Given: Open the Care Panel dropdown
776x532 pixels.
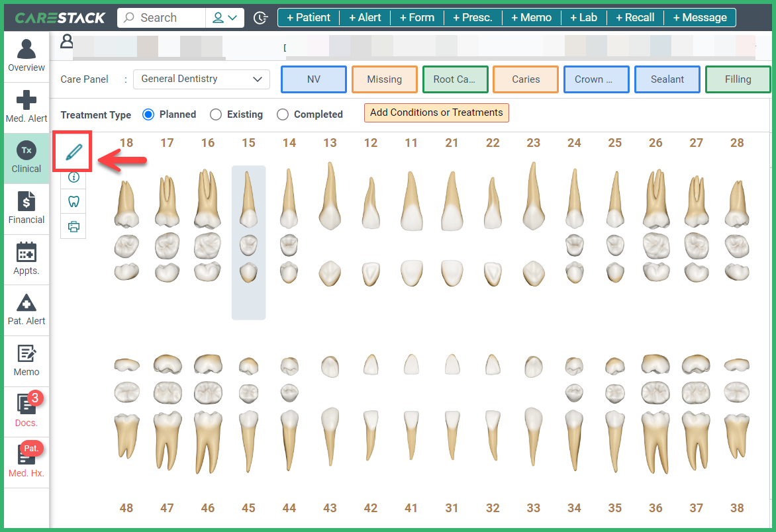Looking at the screenshot, I should (x=201, y=79).
